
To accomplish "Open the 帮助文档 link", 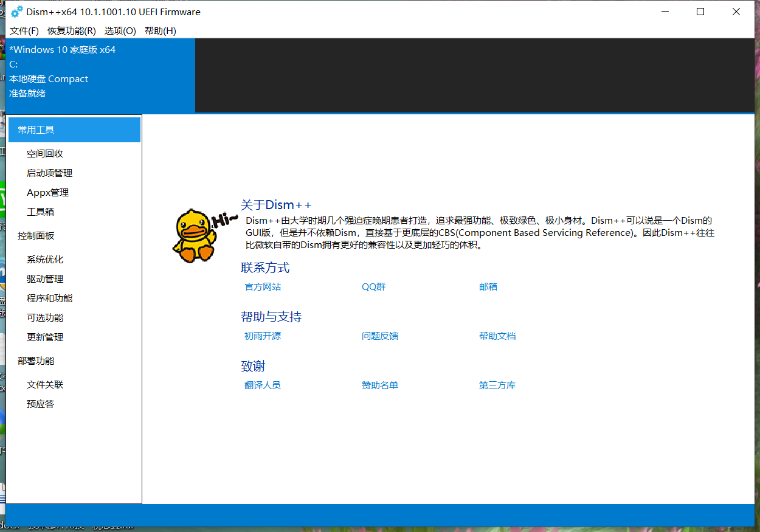I will 497,336.
